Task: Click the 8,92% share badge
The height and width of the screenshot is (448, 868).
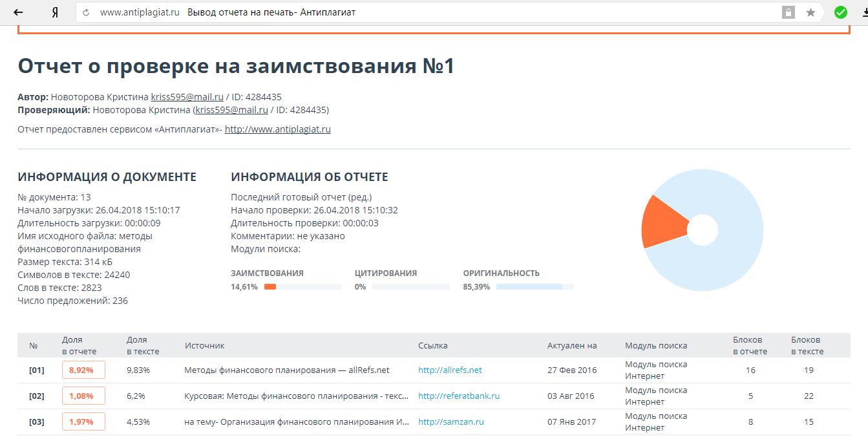Action: coord(83,370)
